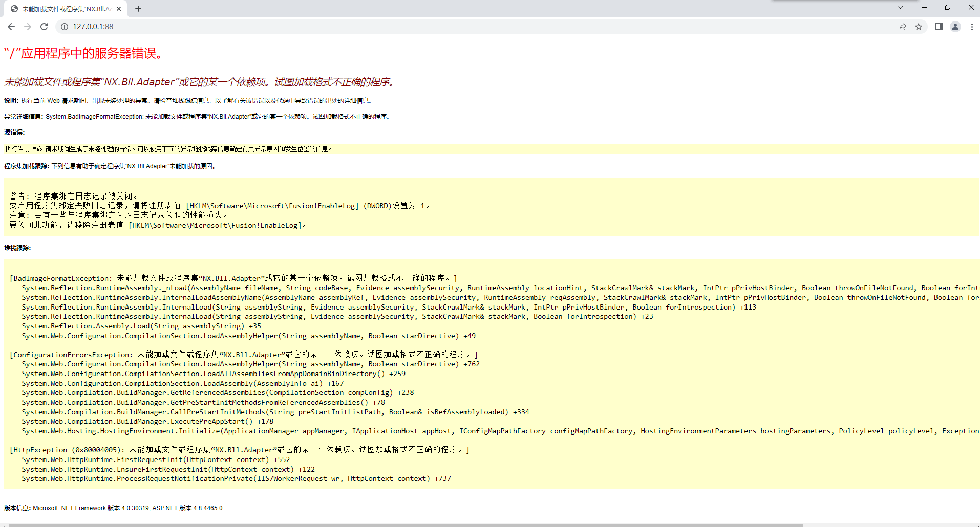Screen dimensions: 980x527
Task: Click the Forward navigation arrow
Action: [28, 27]
